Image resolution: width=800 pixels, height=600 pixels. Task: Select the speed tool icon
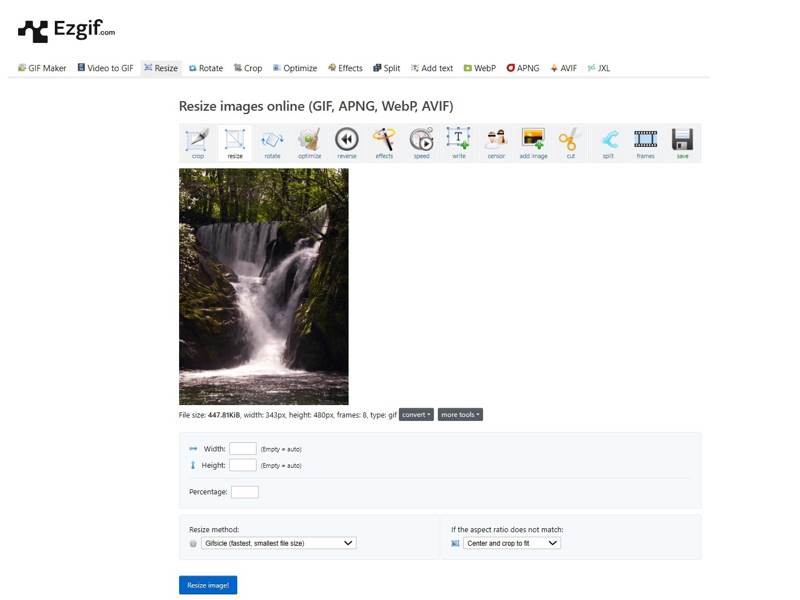pyautogui.click(x=421, y=142)
